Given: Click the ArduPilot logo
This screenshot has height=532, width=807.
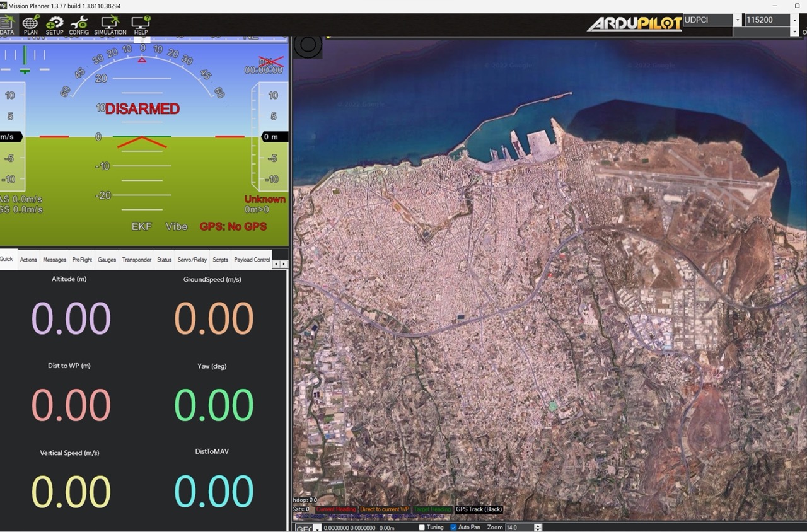Looking at the screenshot, I should tap(634, 23).
